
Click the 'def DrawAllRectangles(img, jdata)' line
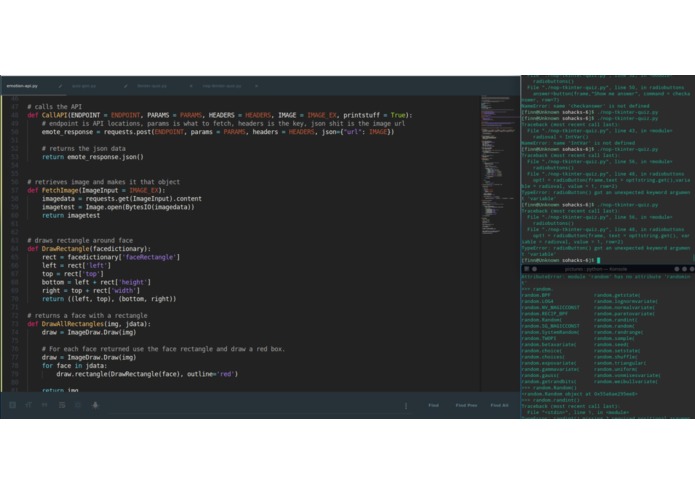click(x=89, y=324)
